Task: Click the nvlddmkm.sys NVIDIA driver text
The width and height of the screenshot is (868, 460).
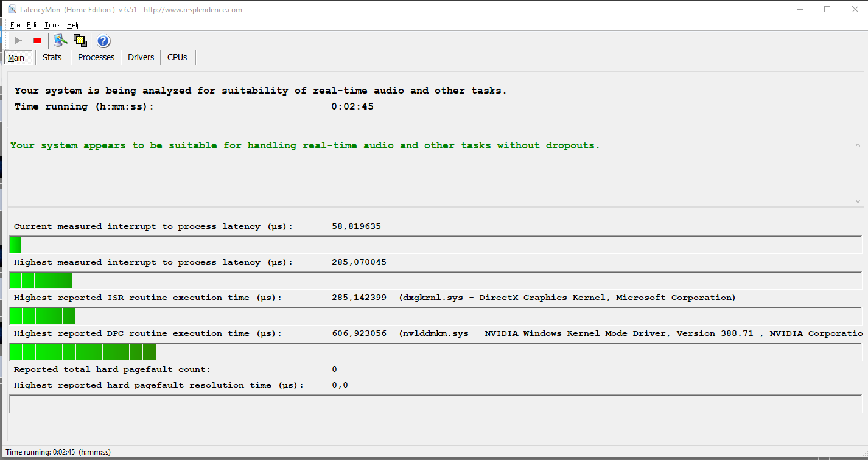Action: click(631, 333)
